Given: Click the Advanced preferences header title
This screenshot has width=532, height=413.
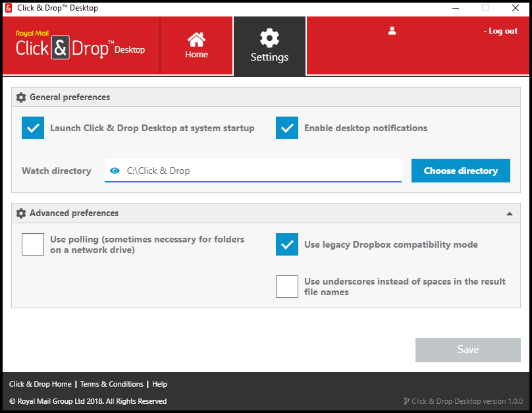Looking at the screenshot, I should point(74,213).
